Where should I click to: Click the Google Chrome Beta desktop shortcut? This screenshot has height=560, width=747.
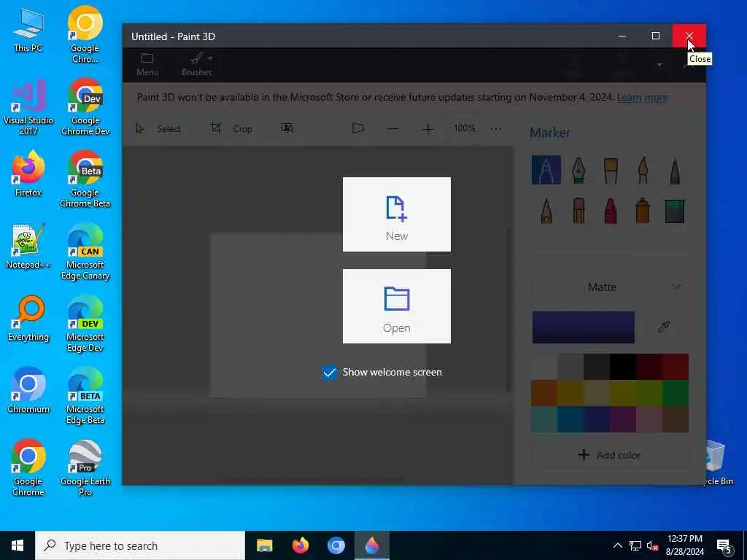[85, 179]
